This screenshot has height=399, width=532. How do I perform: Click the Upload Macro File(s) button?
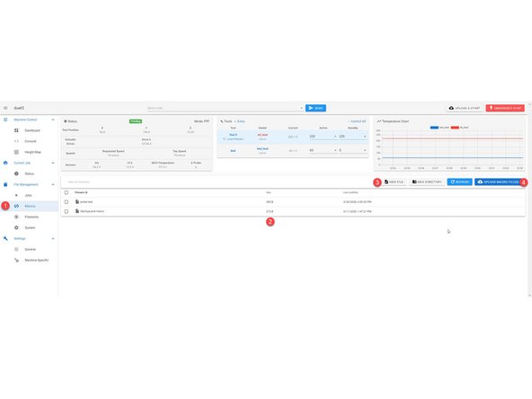[x=499, y=182]
